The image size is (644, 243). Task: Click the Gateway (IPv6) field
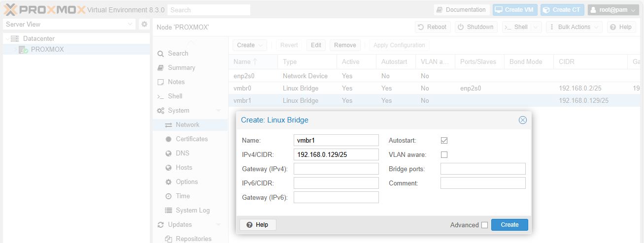coord(336,197)
